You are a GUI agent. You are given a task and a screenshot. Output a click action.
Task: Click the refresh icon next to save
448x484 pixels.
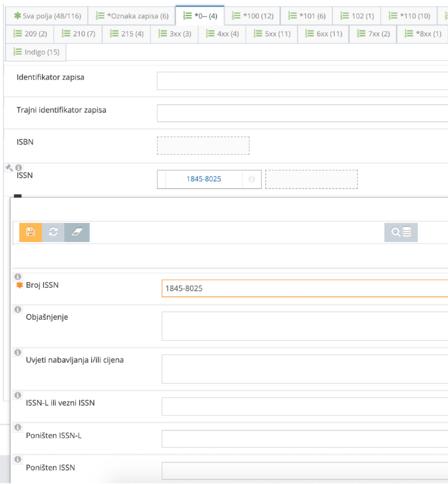(x=53, y=232)
